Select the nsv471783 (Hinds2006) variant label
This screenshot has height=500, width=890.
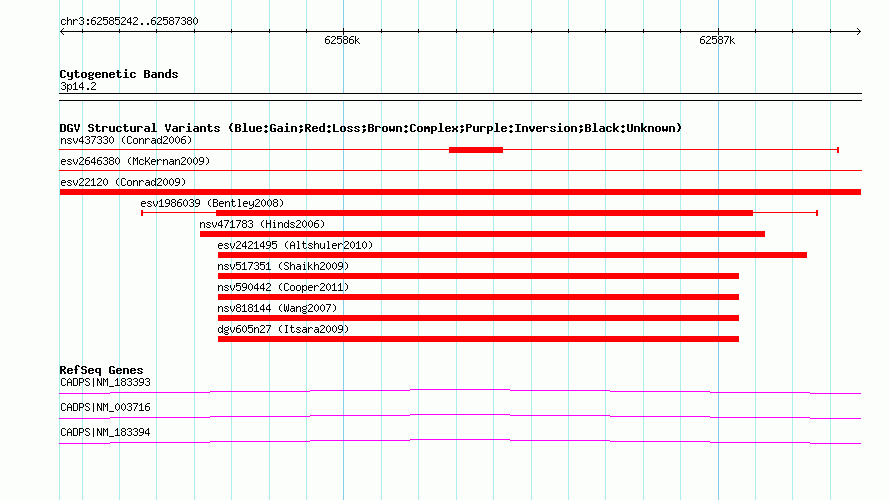[262, 224]
